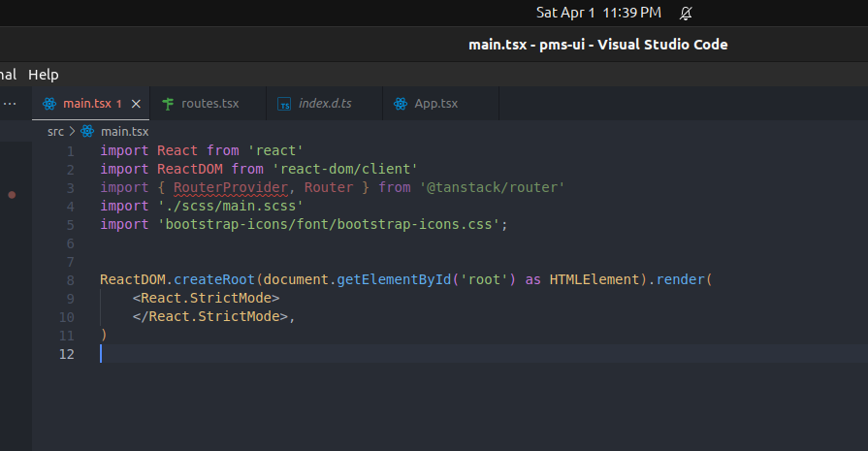The height and width of the screenshot is (451, 868).
Task: Open the Help menu
Action: click(x=43, y=74)
